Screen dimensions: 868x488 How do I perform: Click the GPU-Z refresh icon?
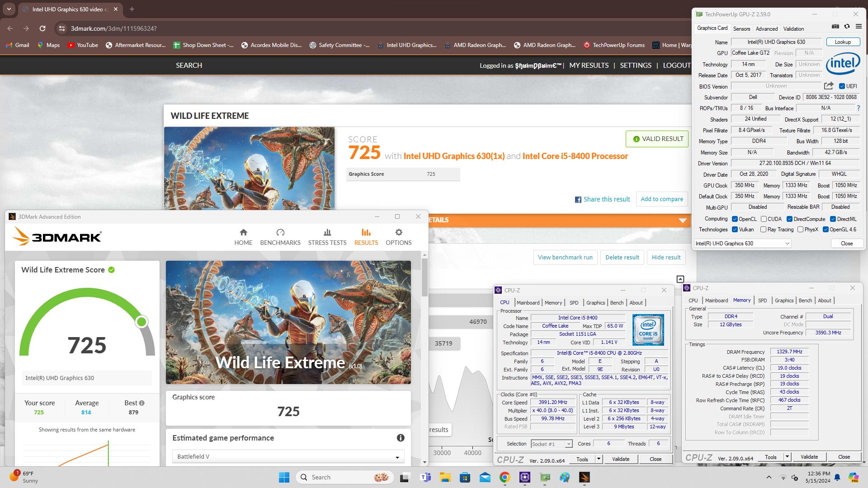tap(847, 26)
